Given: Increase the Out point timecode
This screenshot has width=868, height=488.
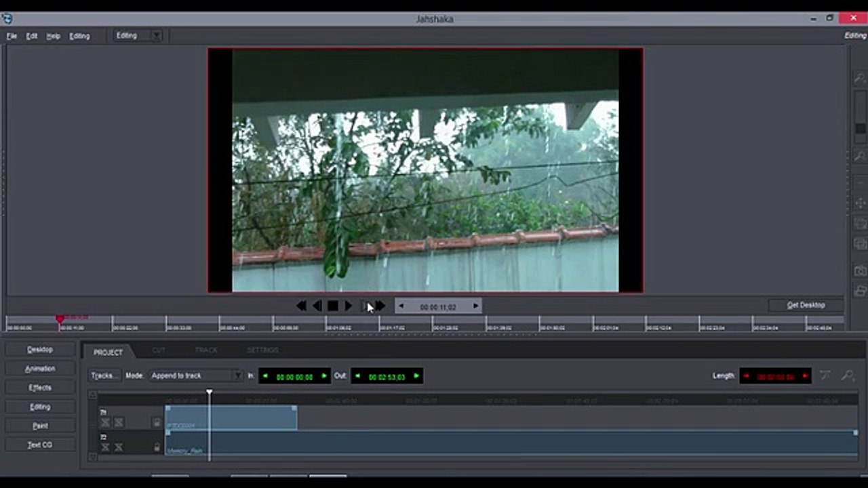Looking at the screenshot, I should point(416,376).
